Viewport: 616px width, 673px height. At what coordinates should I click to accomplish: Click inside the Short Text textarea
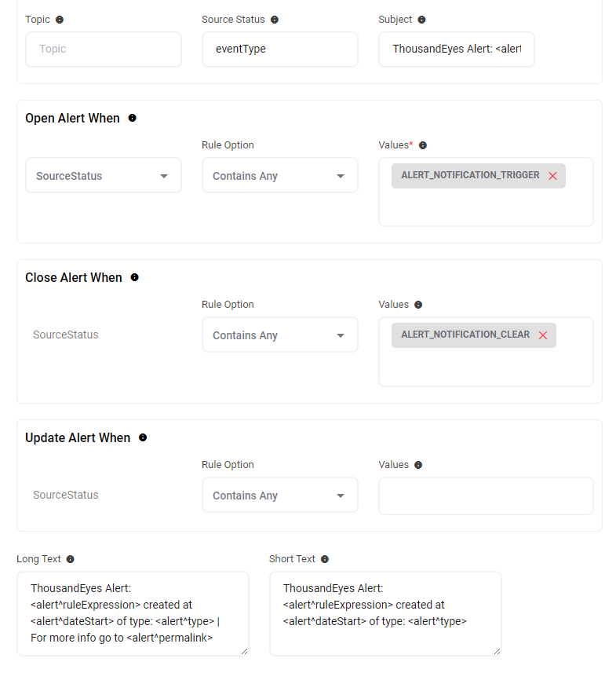click(385, 613)
